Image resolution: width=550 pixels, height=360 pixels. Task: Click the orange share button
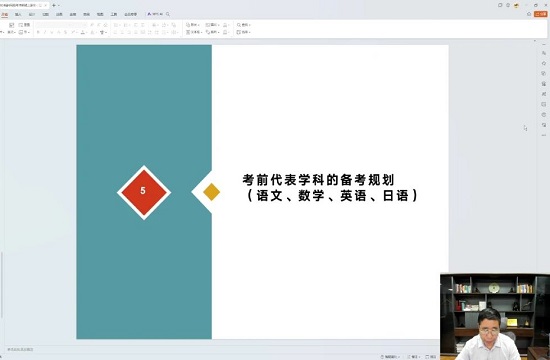coord(541,14)
